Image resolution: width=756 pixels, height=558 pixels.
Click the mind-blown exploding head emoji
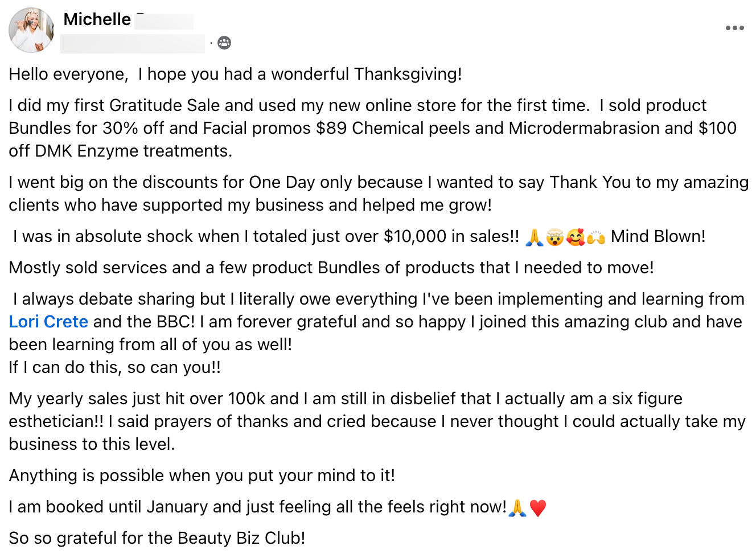tap(554, 237)
